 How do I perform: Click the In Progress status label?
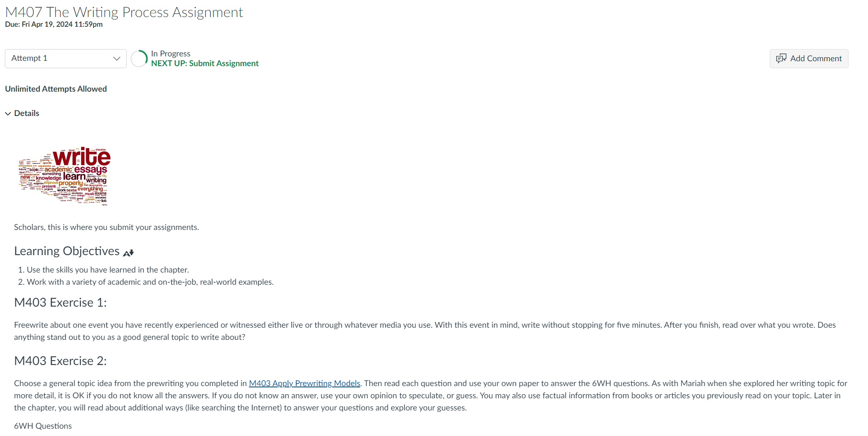pyautogui.click(x=171, y=54)
